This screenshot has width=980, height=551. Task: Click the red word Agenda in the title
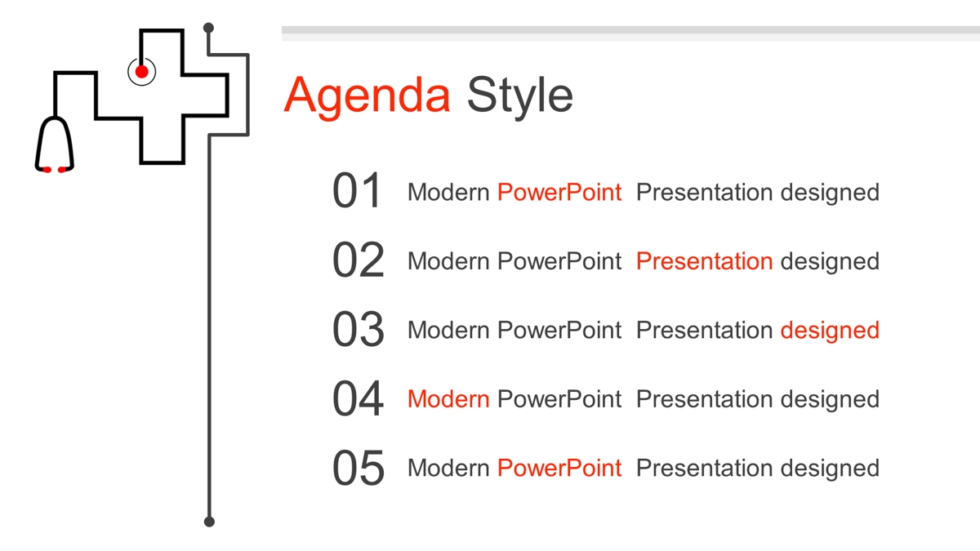pyautogui.click(x=367, y=95)
